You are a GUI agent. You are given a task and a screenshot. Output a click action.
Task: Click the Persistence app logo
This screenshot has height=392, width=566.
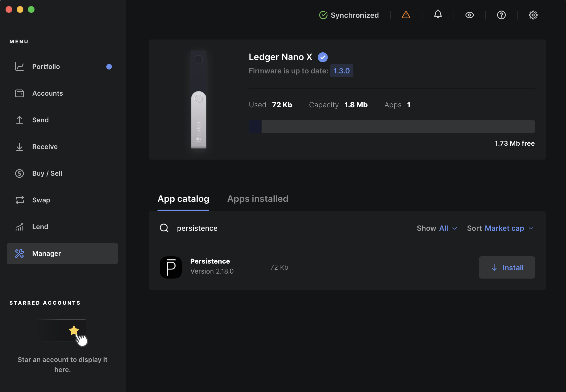click(x=171, y=267)
